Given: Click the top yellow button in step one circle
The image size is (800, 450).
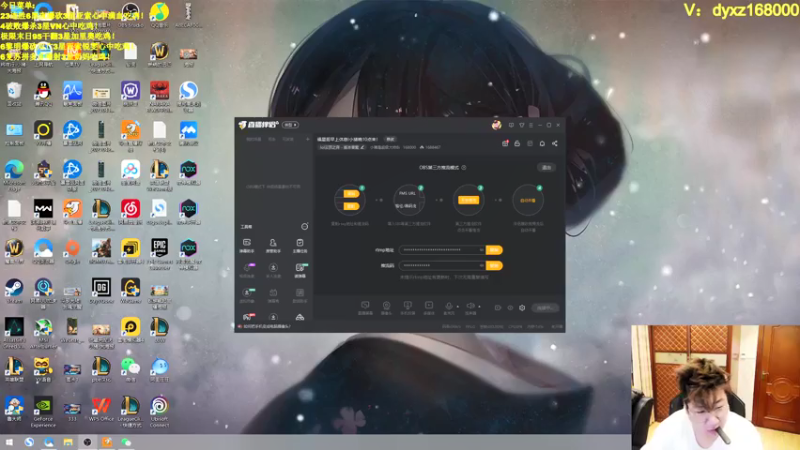Looking at the screenshot, I should tap(351, 193).
